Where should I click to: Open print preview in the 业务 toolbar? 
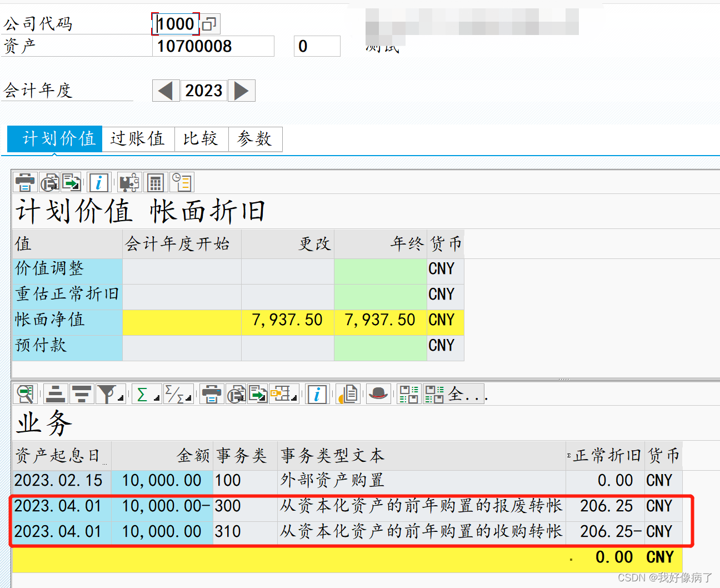236,394
